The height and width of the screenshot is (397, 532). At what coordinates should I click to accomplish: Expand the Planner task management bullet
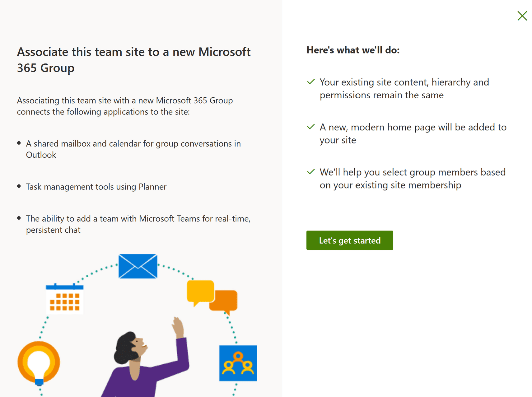pos(96,187)
